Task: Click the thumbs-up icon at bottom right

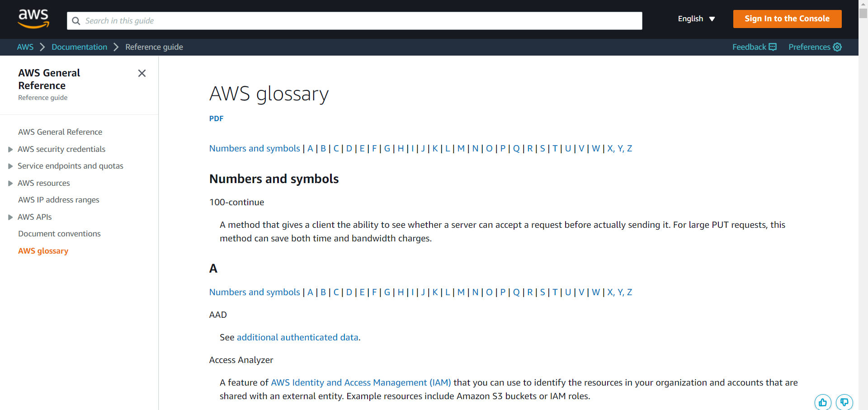Action: (x=823, y=402)
